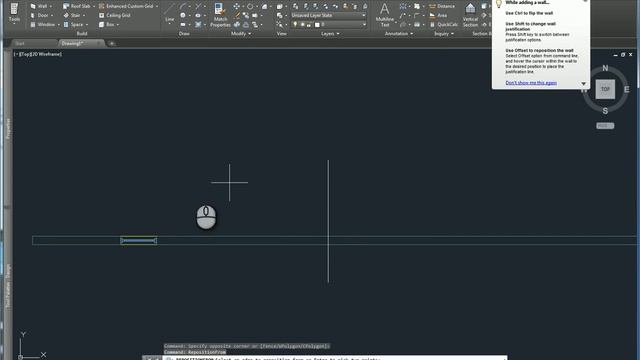Viewport: 640px width, 360px height.
Task: Click the layer color swatch in layer dropdown
Action: (x=317, y=25)
